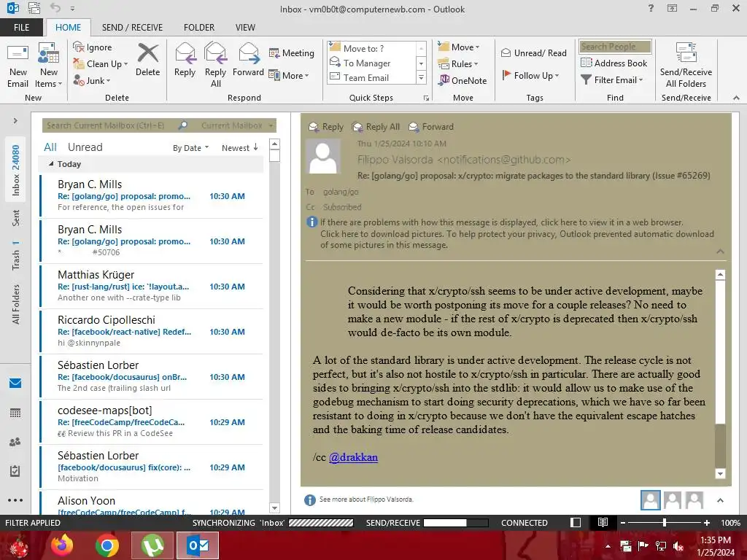Switch to the FOLDER tab

coord(199,28)
